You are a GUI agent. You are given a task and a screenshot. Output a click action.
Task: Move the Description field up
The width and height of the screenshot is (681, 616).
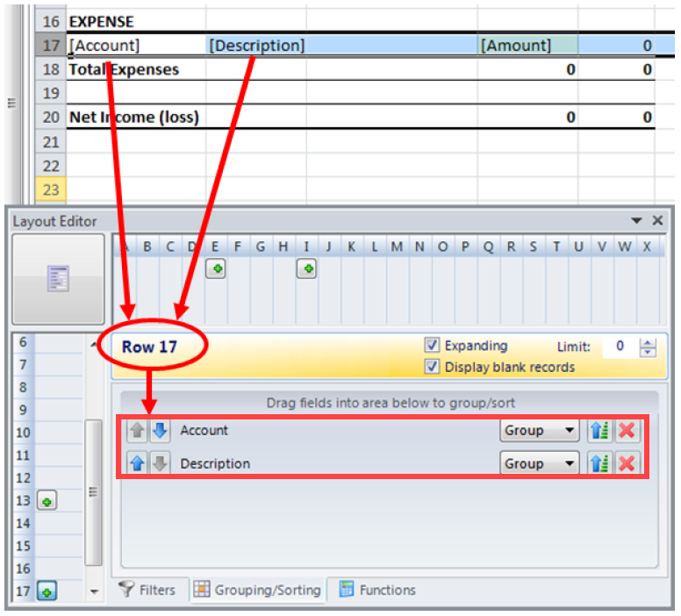coord(137,464)
